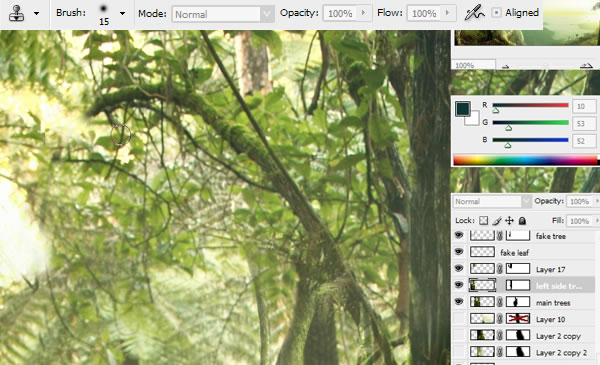Hide the fake tree layer
This screenshot has height=365, width=600.
(459, 235)
